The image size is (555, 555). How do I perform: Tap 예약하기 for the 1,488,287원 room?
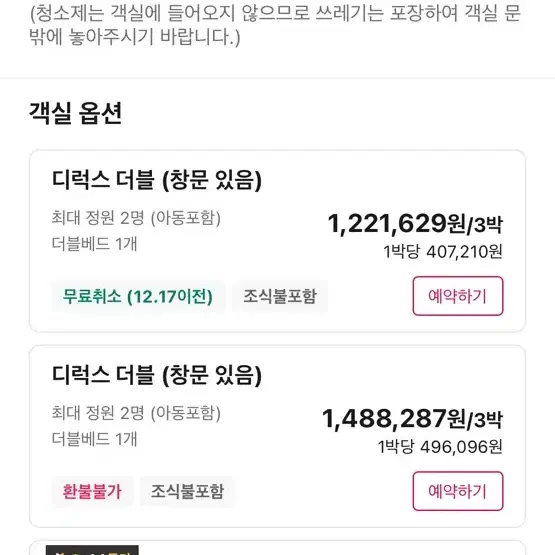pos(458,491)
